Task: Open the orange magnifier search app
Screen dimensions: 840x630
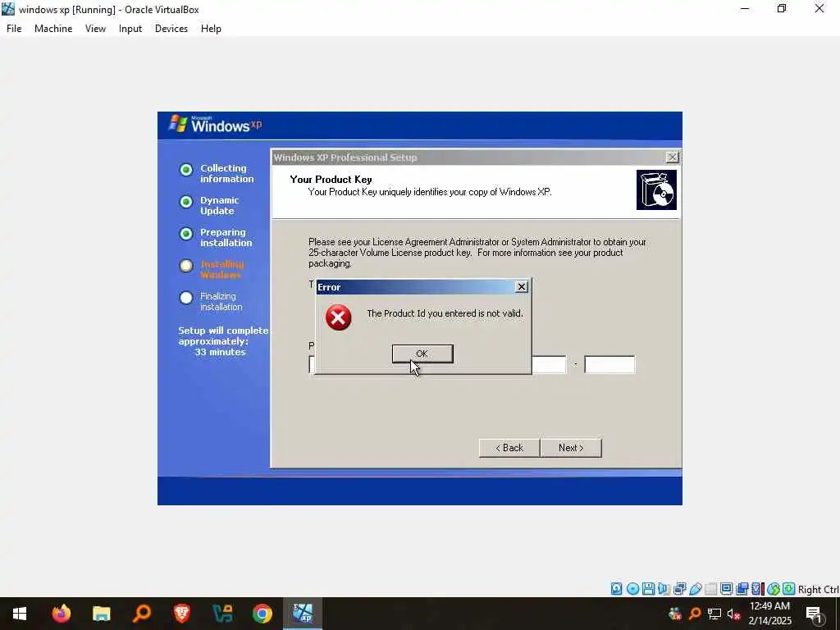Action: coord(141,614)
